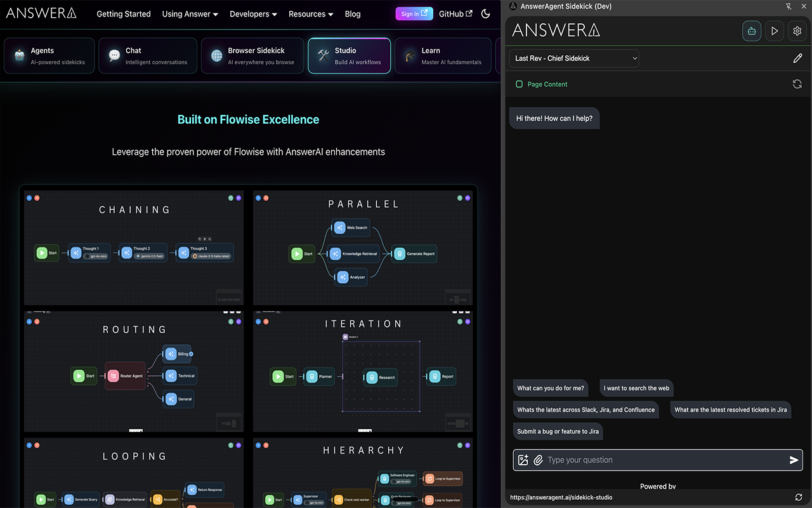Open the Hierarchy workflow thumbnail
Screen dimensions: 812x508
[363, 472]
